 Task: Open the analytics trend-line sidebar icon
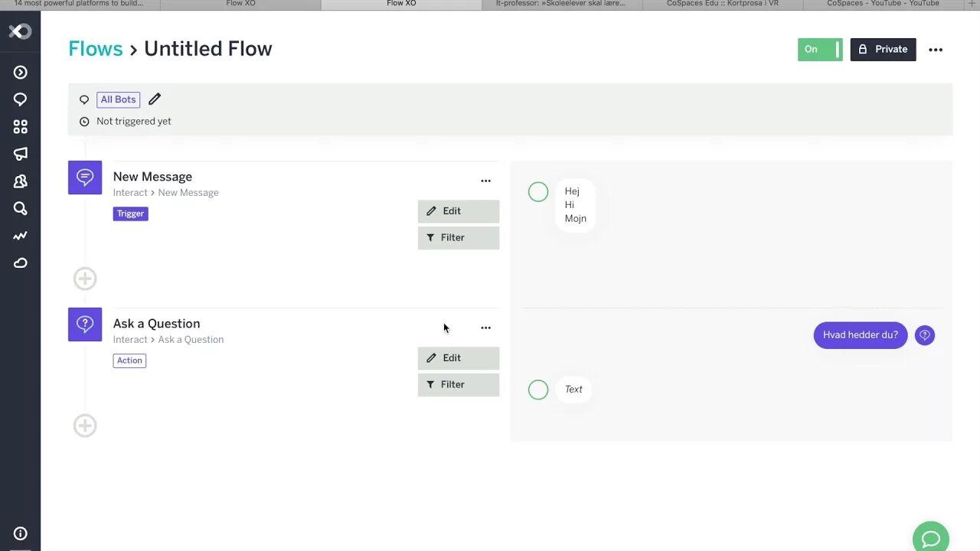pos(21,236)
